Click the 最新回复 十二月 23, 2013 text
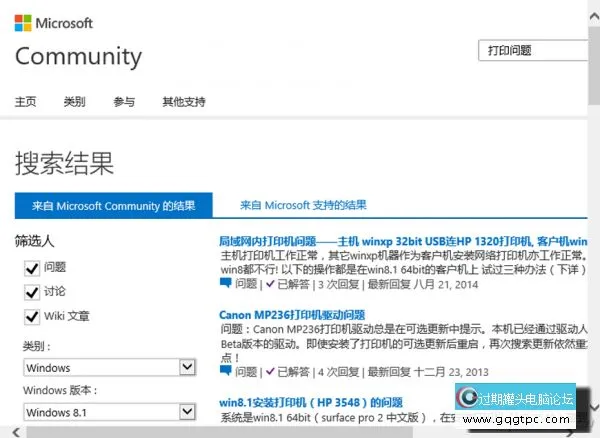 coord(428,372)
